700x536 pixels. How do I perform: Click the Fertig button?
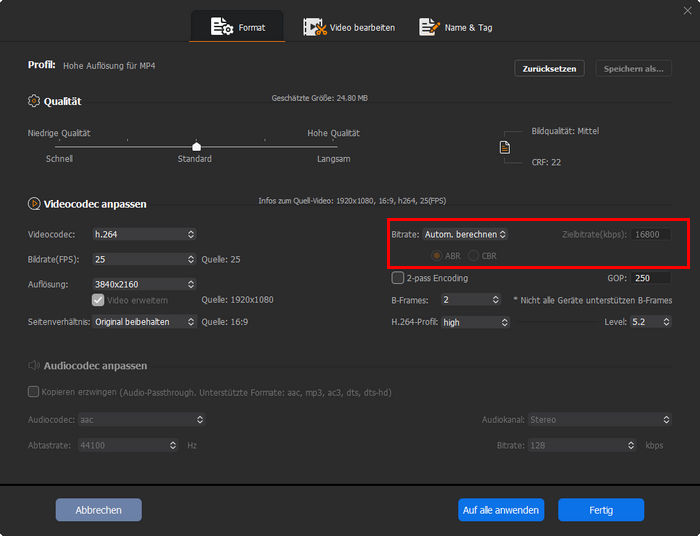[601, 510]
